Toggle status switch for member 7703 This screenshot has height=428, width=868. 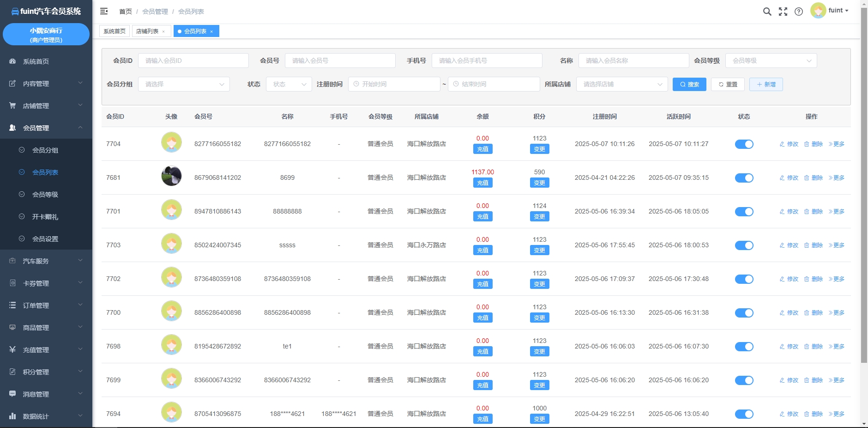[744, 245]
